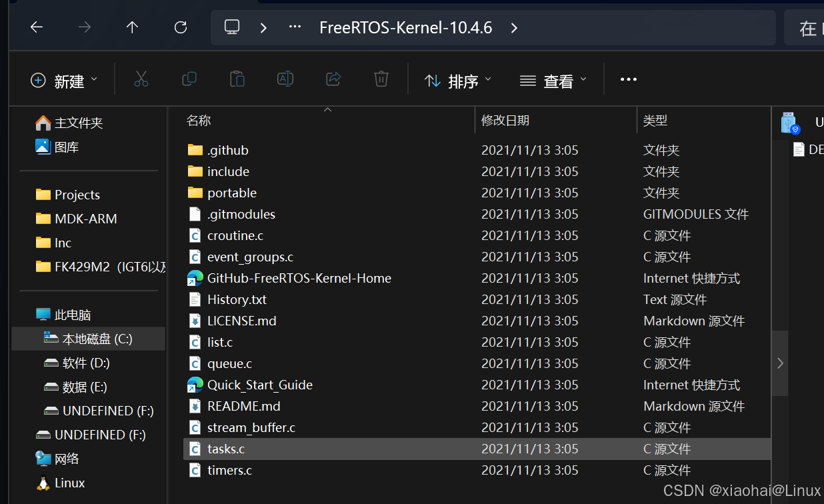The image size is (824, 504).
Task: Click the Share icon in toolbar
Action: [x=333, y=79]
